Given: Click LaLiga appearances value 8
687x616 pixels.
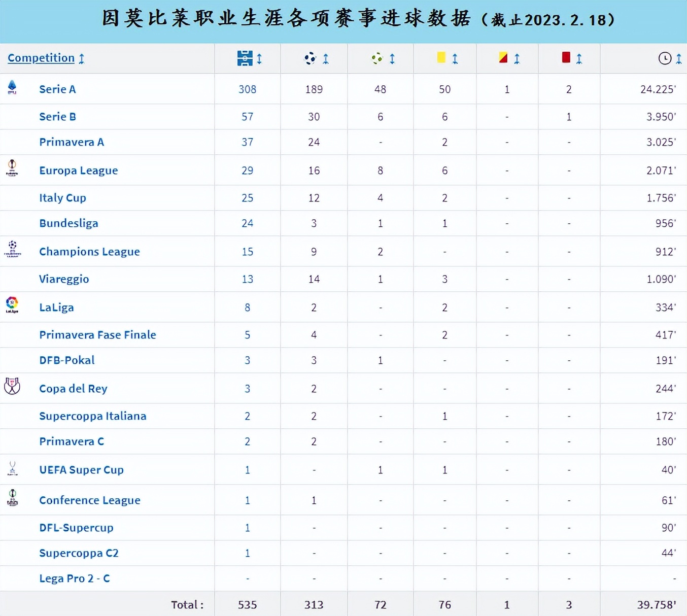Looking at the screenshot, I should click(x=248, y=307).
